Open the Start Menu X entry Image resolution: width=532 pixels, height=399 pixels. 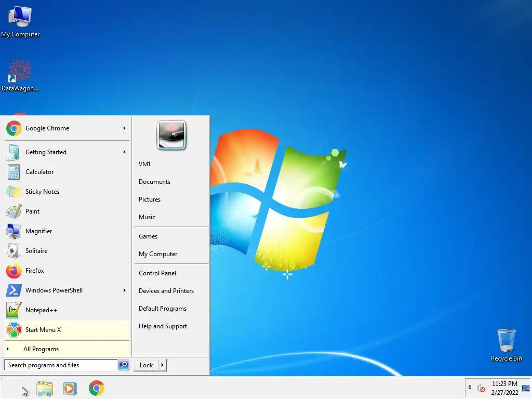click(67, 330)
